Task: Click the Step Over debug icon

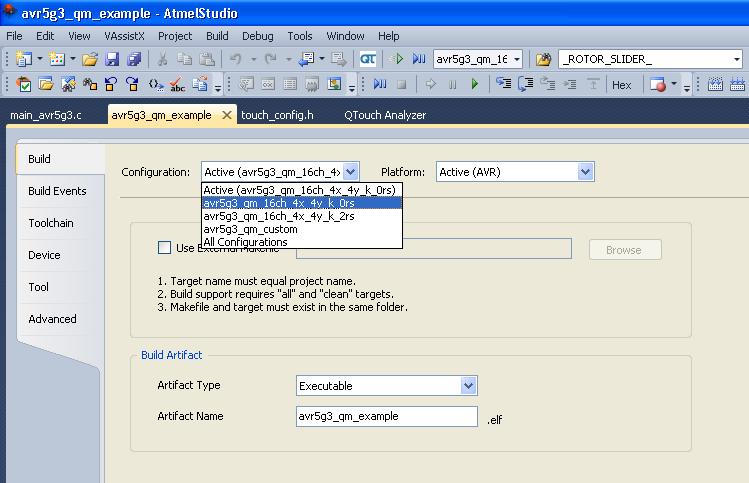Action: [525, 85]
